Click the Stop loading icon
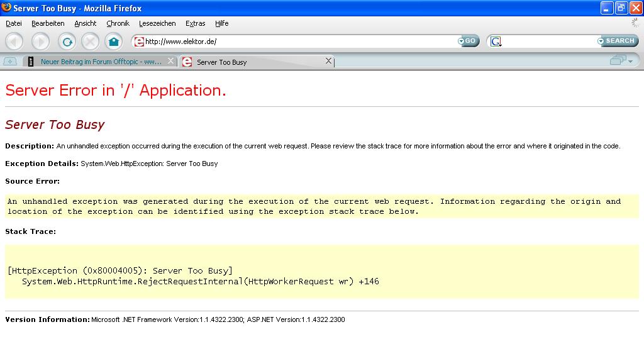The image size is (644, 344). point(91,42)
